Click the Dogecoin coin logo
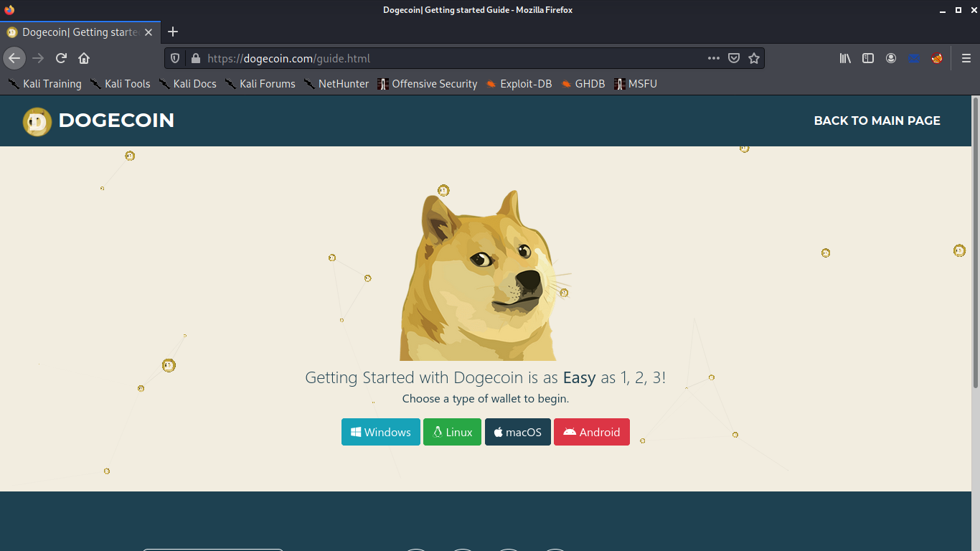Viewport: 980px width, 551px height. [x=37, y=121]
